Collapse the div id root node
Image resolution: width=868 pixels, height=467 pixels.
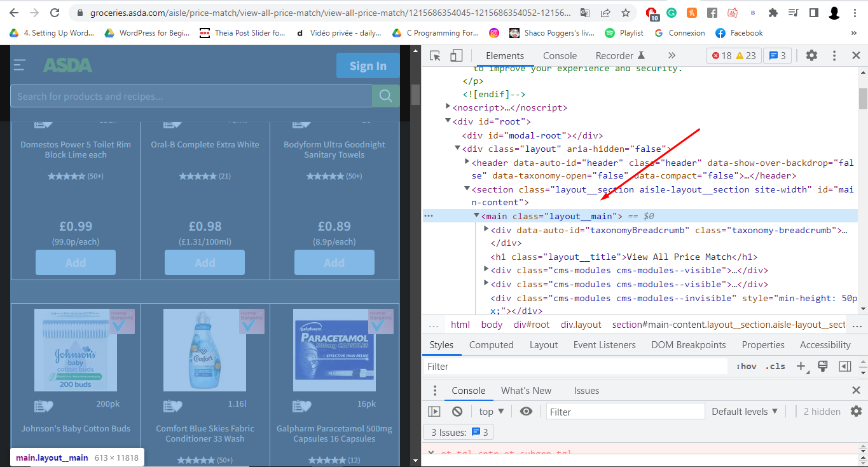click(x=448, y=121)
